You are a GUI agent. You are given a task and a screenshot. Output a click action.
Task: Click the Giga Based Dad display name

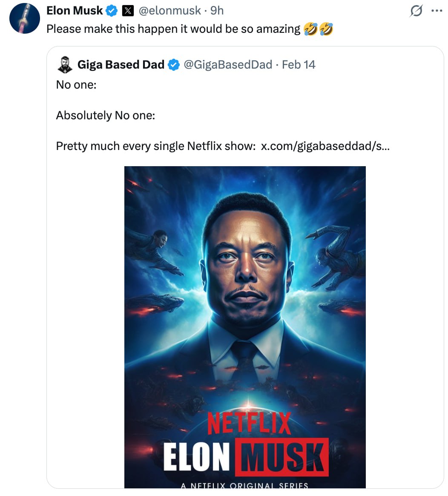pyautogui.click(x=121, y=65)
